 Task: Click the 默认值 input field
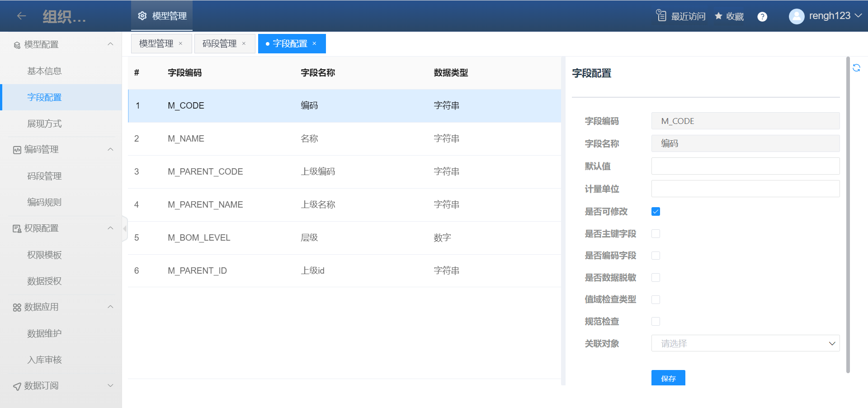pos(745,166)
